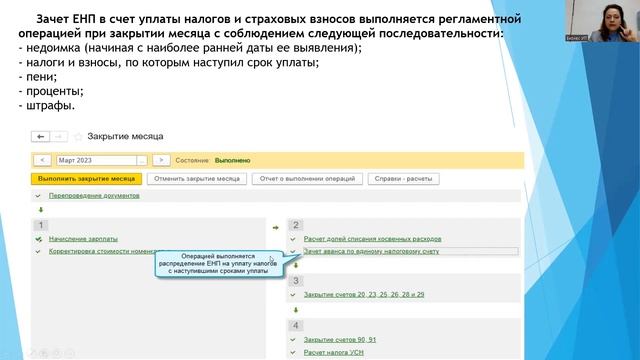Viewport: 640px width, 360px height.
Task: Expand the chevron beside Закрытие счетов 20, 23
Action: tap(293, 295)
